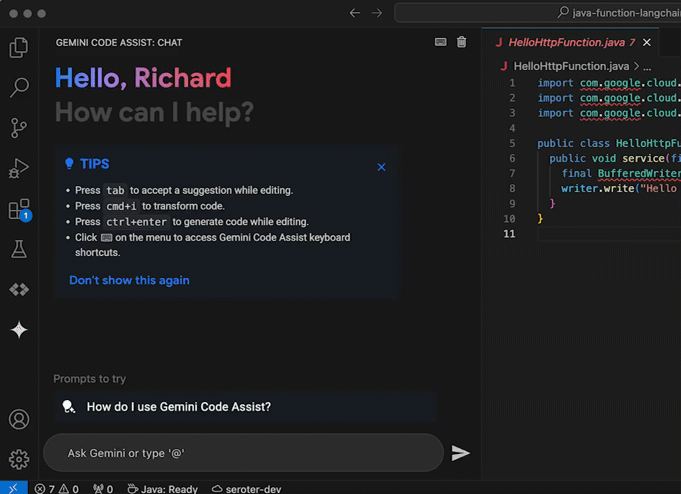The image size is (681, 494).
Task: Open the Explorer view in activity bar
Action: (x=19, y=47)
